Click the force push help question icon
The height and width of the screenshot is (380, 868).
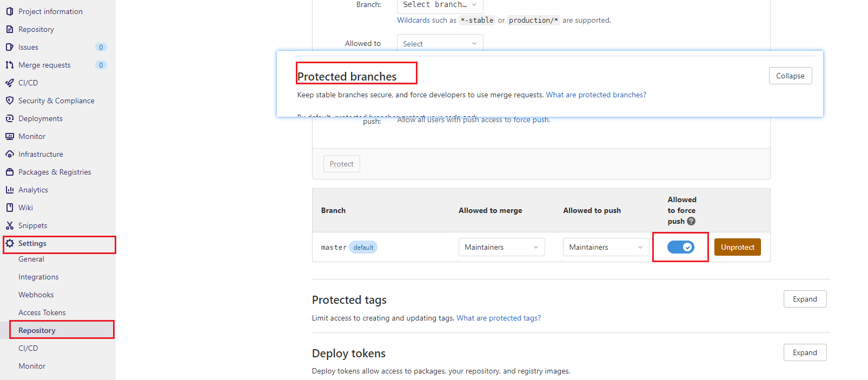coord(691,221)
